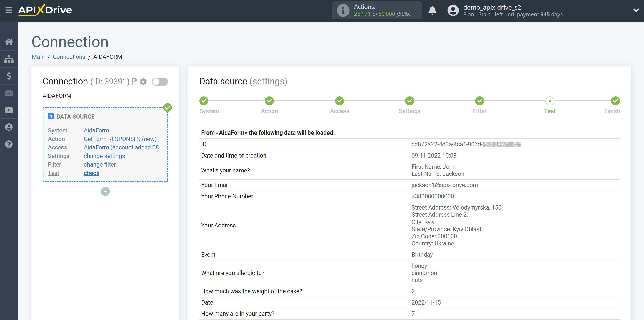644x320 pixels.
Task: Open the profile sidebar icon
Action: click(9, 127)
